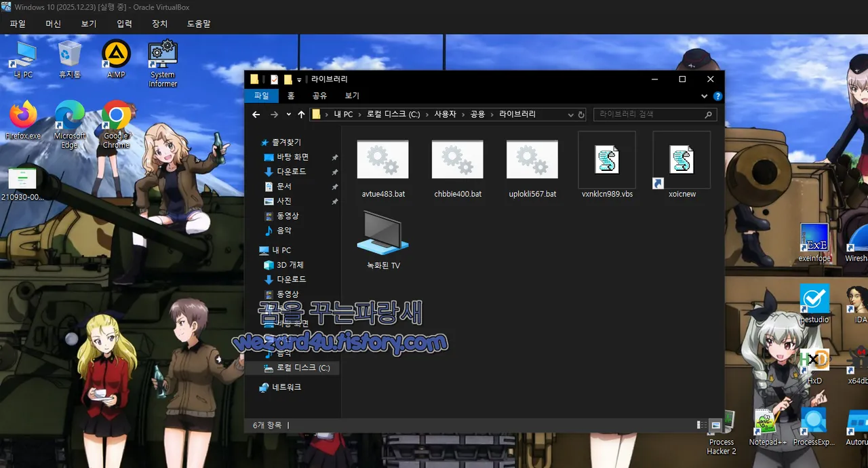Select 로컬 디스크 (C:) in navigation pane
This screenshot has height=468, width=868.
coord(294,368)
